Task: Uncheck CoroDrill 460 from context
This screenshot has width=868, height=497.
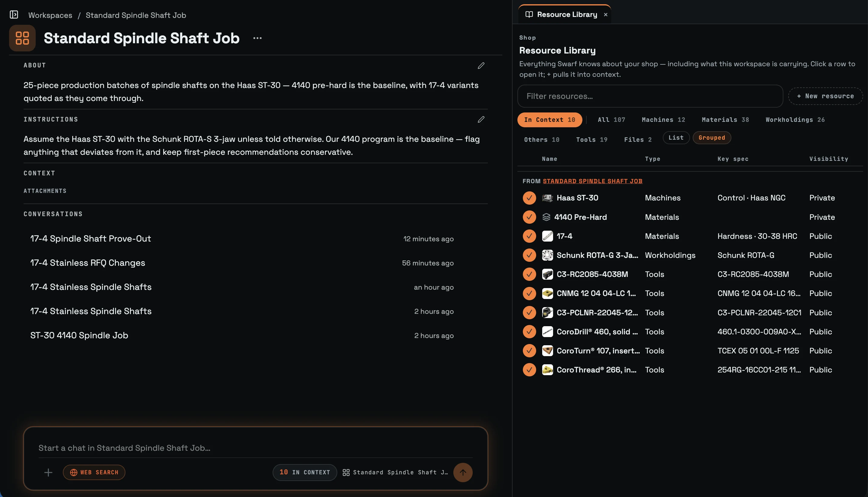Action: pyautogui.click(x=529, y=332)
